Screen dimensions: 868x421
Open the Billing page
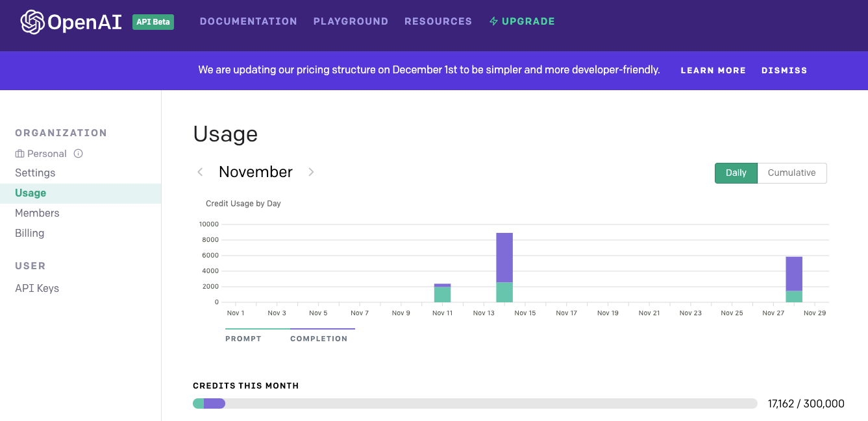[x=30, y=233]
